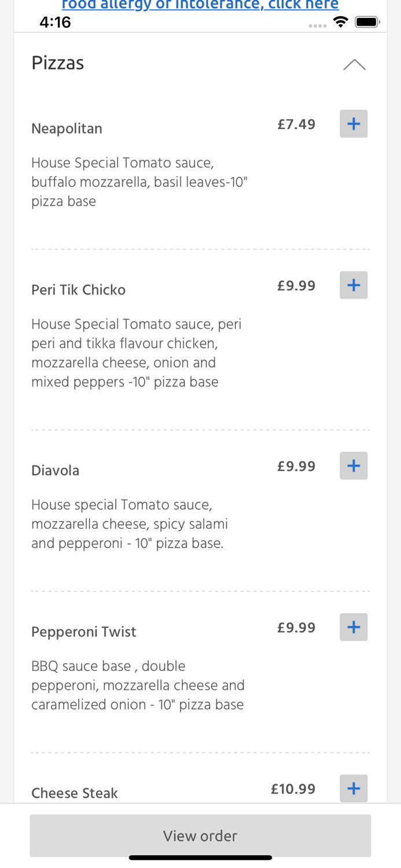This screenshot has width=401, height=868.
Task: Tap the Wi-Fi status icon
Action: click(341, 22)
